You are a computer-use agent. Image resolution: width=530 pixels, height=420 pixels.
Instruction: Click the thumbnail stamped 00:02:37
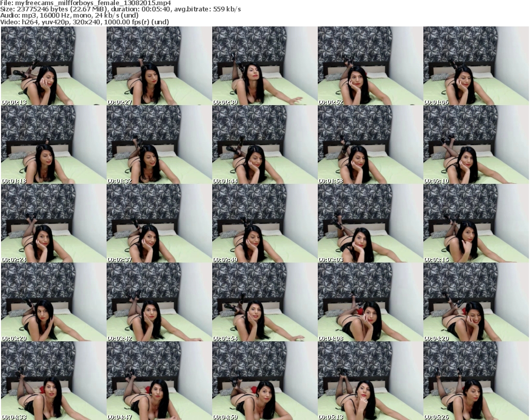(x=159, y=224)
